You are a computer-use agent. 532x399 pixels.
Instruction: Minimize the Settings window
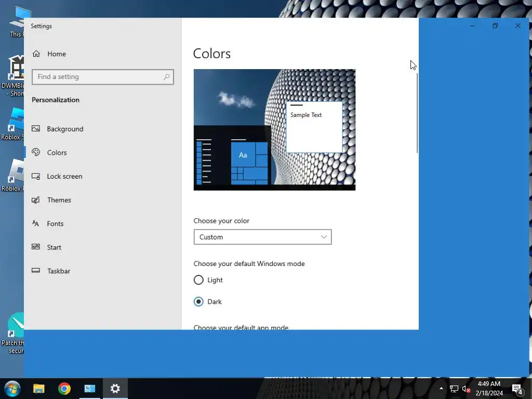coord(472,26)
